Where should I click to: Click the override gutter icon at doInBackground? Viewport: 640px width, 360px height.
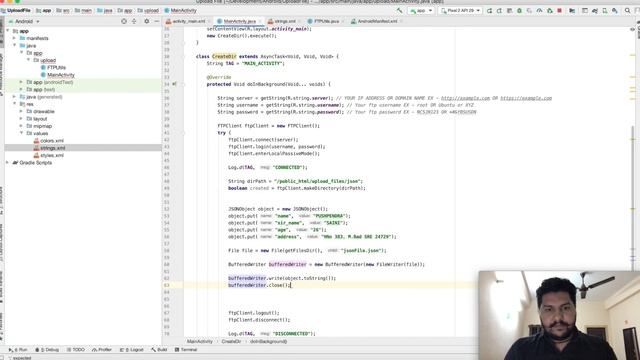point(174,84)
